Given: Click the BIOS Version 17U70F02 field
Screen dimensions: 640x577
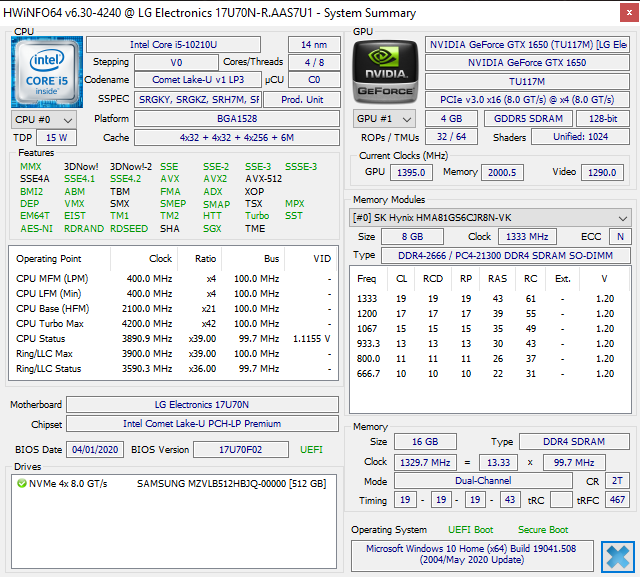Looking at the screenshot, I should coord(241,450).
